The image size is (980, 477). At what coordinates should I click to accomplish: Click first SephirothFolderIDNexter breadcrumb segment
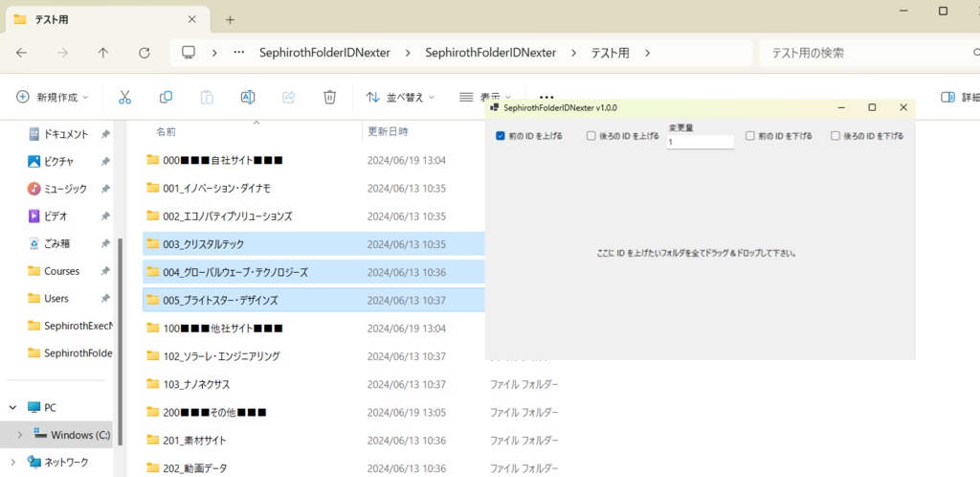click(324, 53)
